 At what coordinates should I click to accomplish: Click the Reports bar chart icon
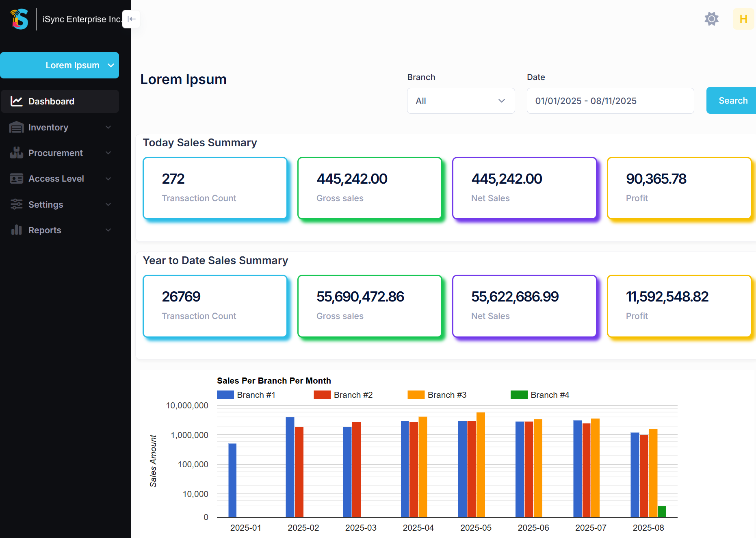16,230
